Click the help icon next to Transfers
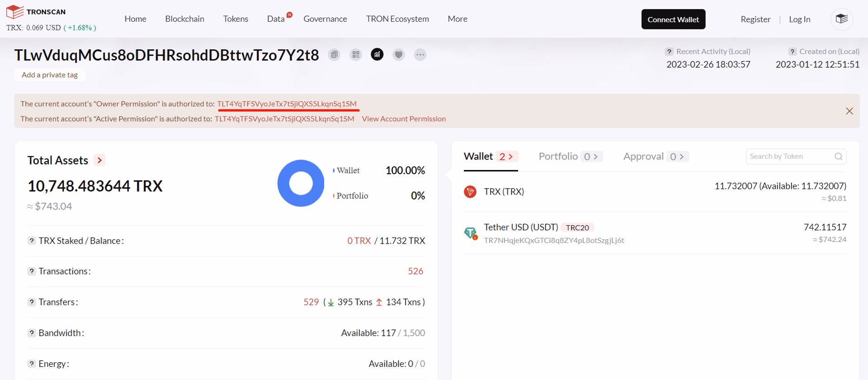The height and width of the screenshot is (380, 868). [32, 302]
